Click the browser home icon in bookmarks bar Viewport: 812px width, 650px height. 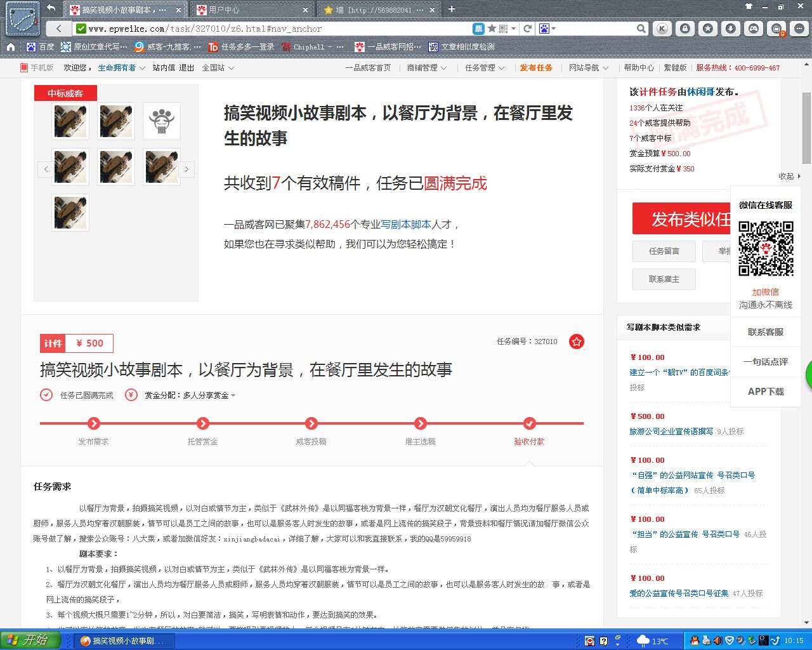11,46
